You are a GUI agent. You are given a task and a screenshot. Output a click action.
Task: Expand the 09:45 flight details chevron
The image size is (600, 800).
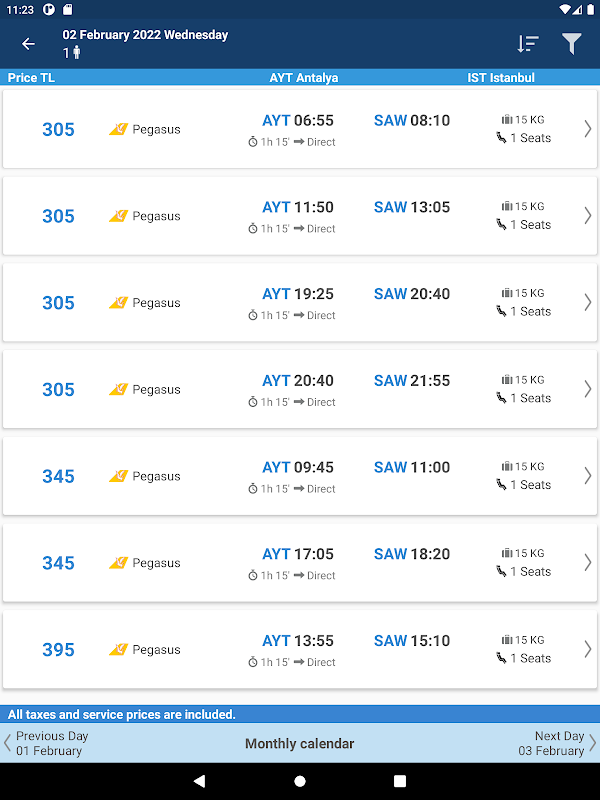point(587,476)
